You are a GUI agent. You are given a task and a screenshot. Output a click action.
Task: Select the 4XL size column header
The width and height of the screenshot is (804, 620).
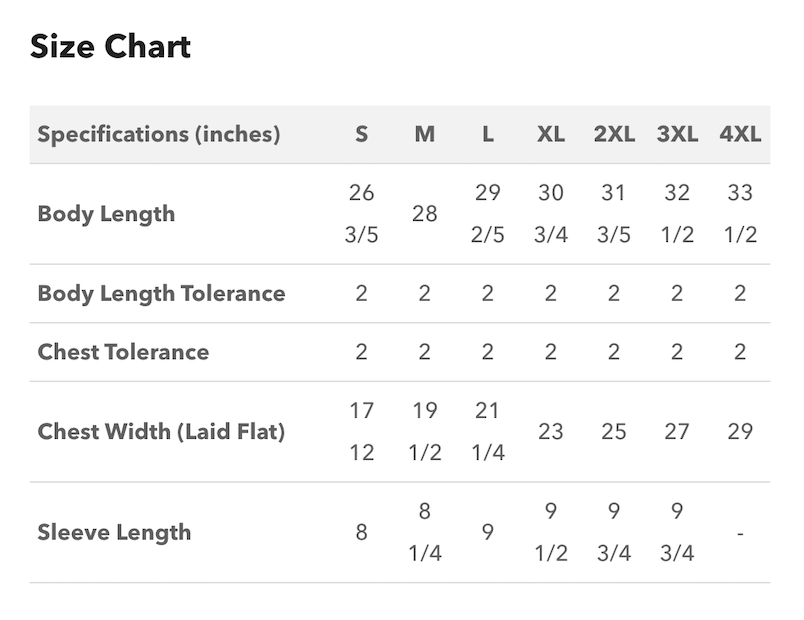pyautogui.click(x=740, y=134)
